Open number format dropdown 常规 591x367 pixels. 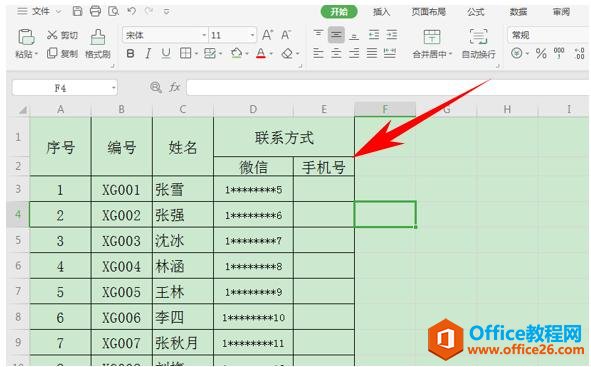click(549, 35)
